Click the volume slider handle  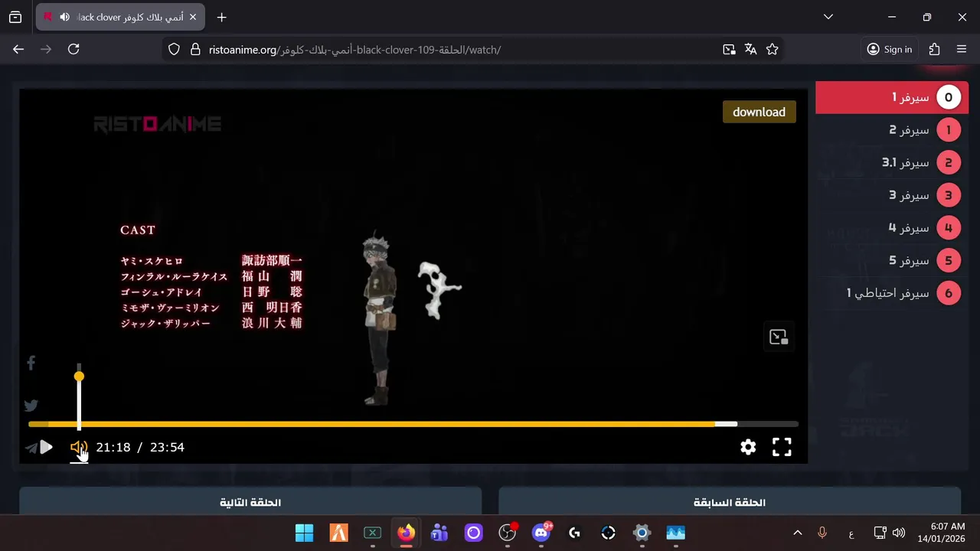(x=79, y=377)
